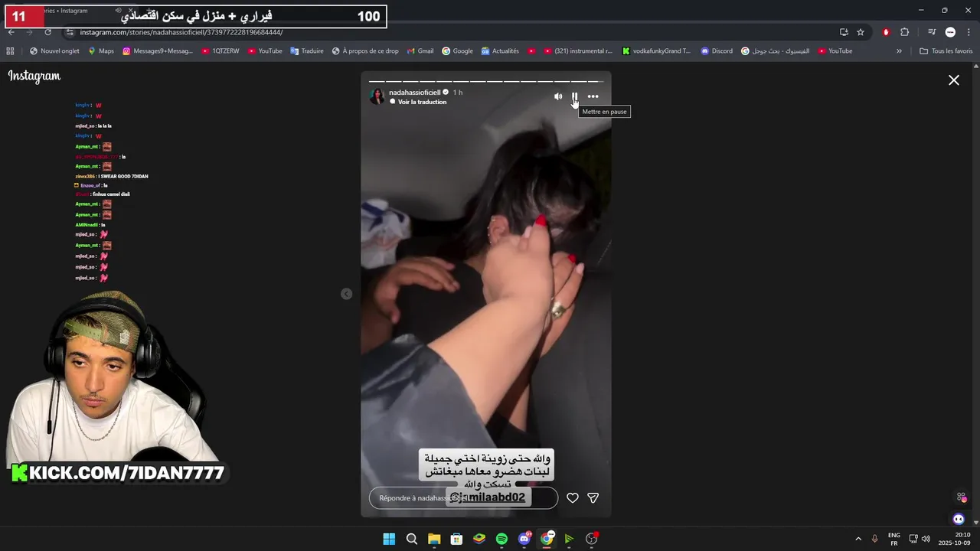980x551 pixels.
Task: View site information icon in address bar
Action: click(x=70, y=32)
